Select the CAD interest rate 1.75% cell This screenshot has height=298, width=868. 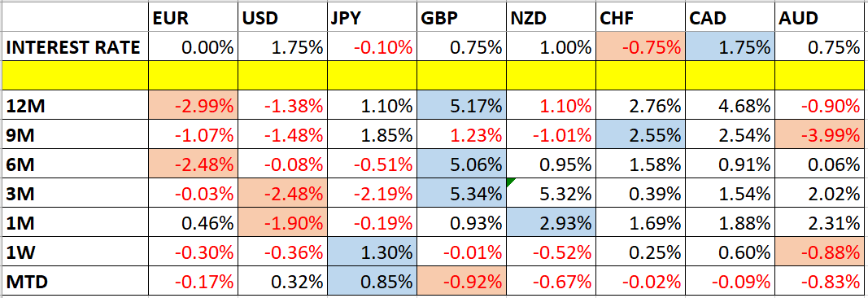(x=731, y=48)
